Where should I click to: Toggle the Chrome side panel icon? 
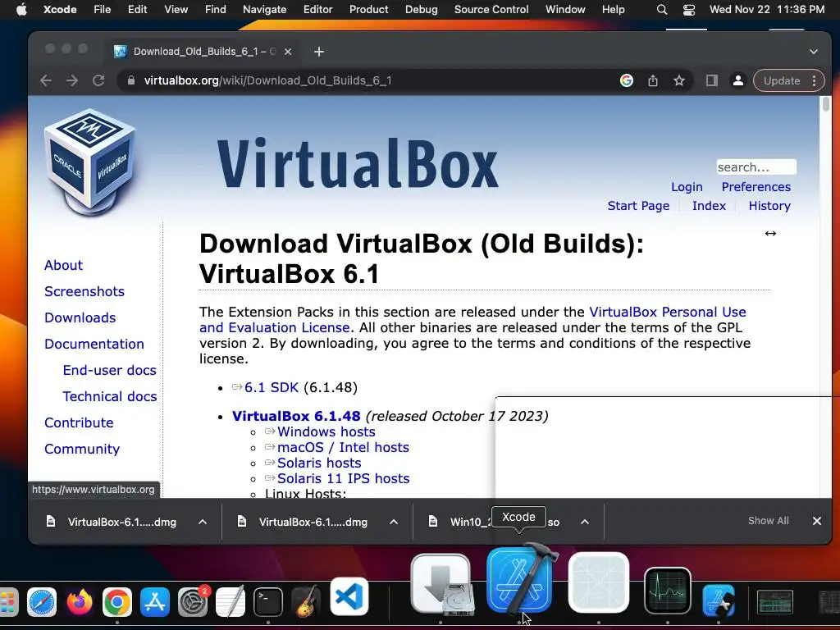(x=711, y=80)
